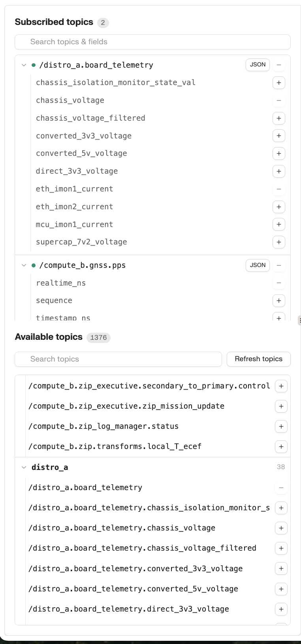Add chassis_isolation_monitor_state_val field with plus icon
The image size is (301, 644).
tap(279, 83)
